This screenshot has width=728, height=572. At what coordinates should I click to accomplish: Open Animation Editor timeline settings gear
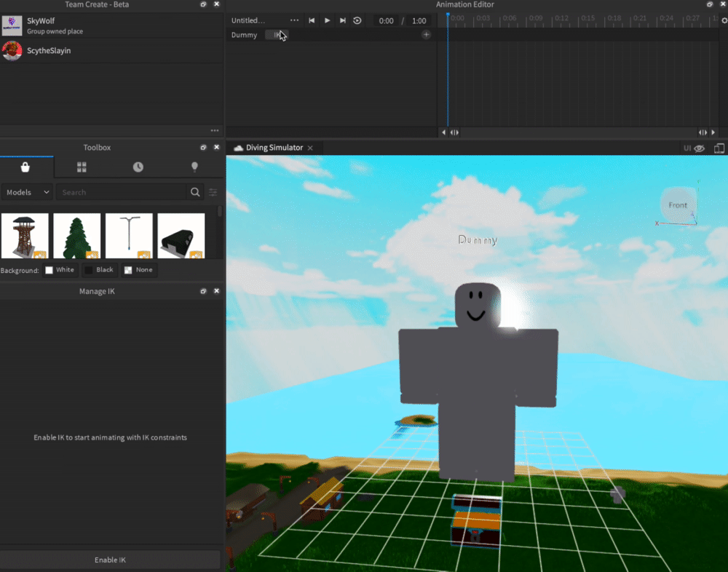point(724,20)
